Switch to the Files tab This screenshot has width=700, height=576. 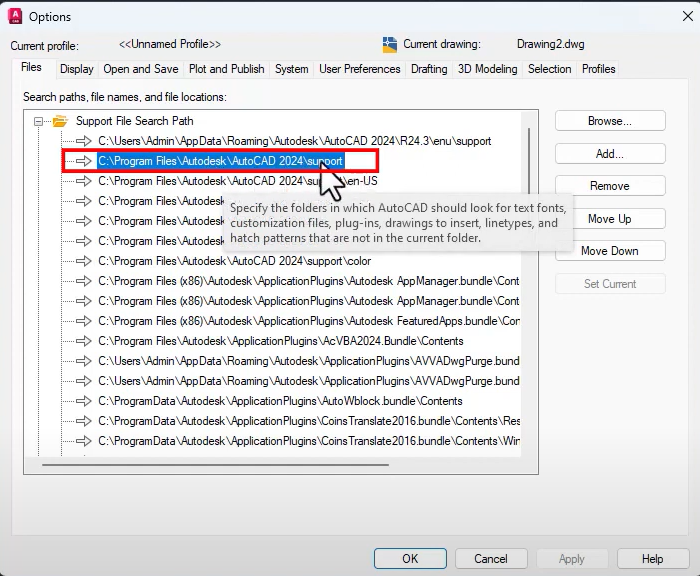click(x=31, y=67)
